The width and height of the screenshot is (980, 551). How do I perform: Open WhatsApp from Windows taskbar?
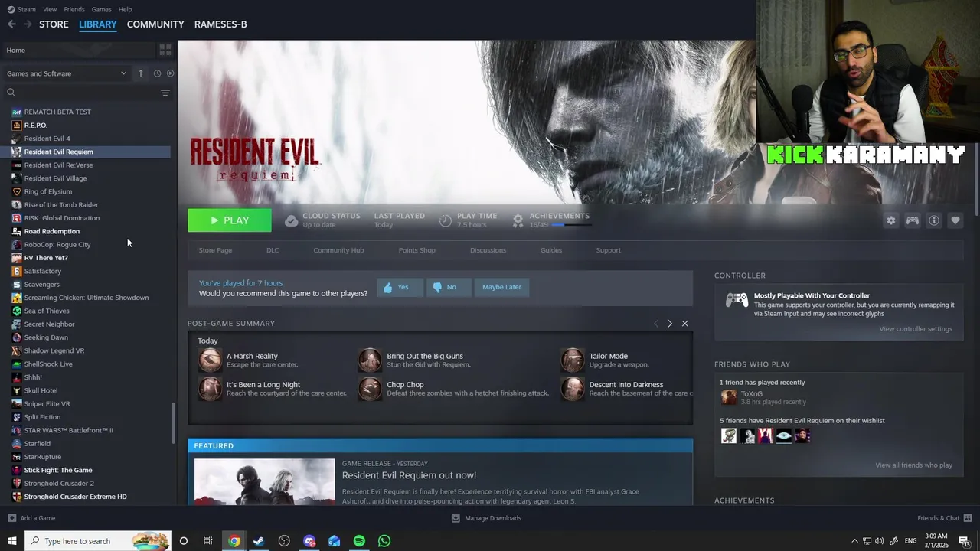tap(384, 541)
